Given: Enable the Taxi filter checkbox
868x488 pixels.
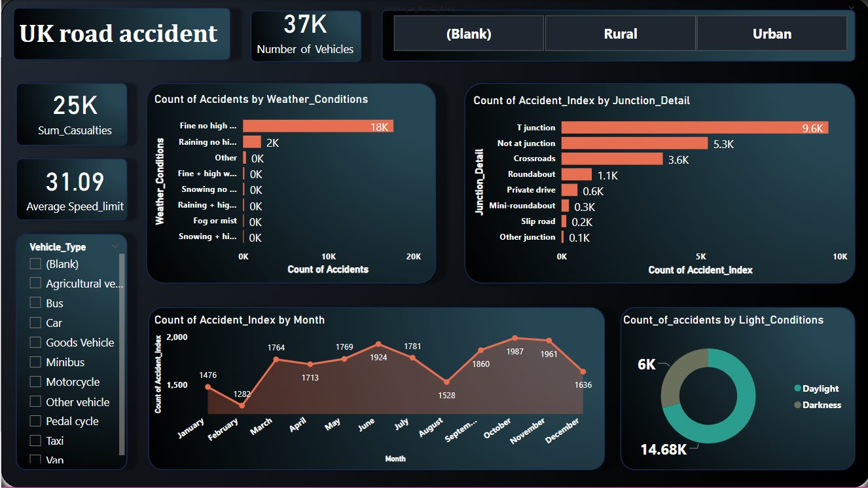Looking at the screenshot, I should click(x=35, y=440).
